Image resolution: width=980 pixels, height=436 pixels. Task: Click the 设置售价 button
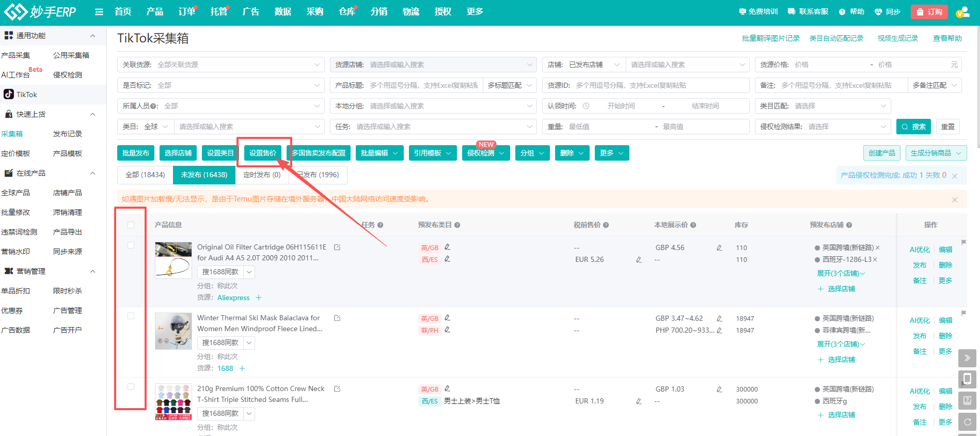coord(263,153)
